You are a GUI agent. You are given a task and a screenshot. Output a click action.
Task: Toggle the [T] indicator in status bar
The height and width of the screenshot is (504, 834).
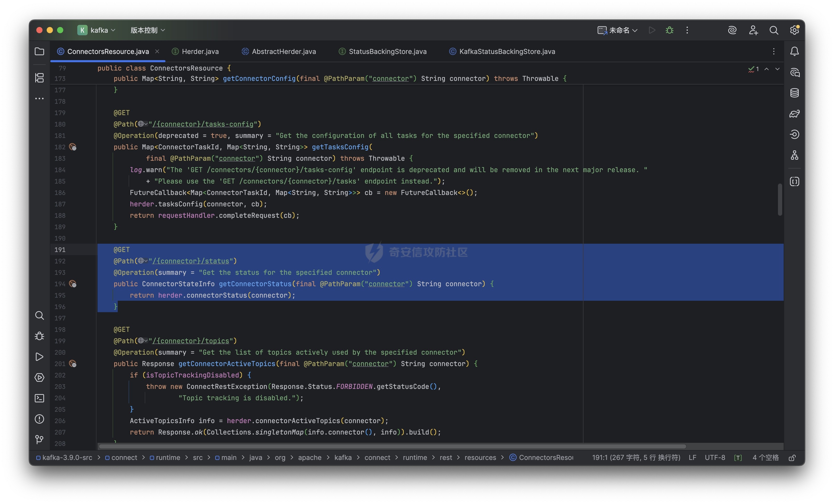point(738,458)
